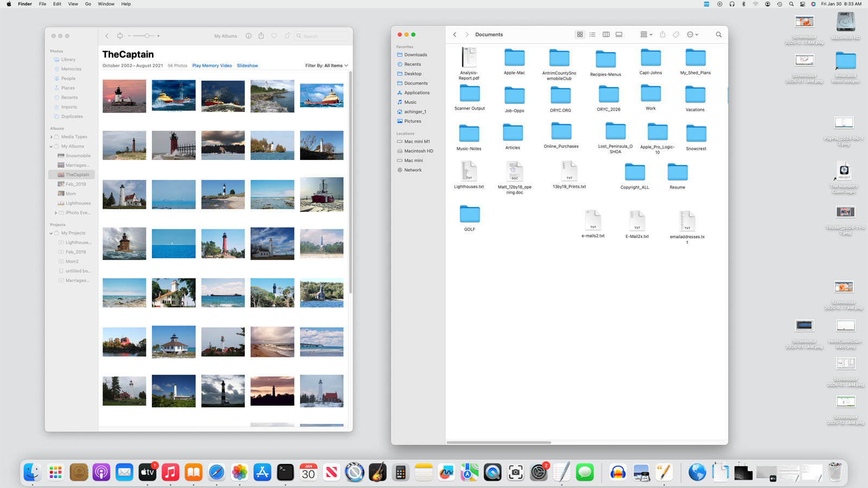Screen dimensions: 868x488
Task: Open the Vacations folder in Documents
Action: pyautogui.click(x=695, y=95)
